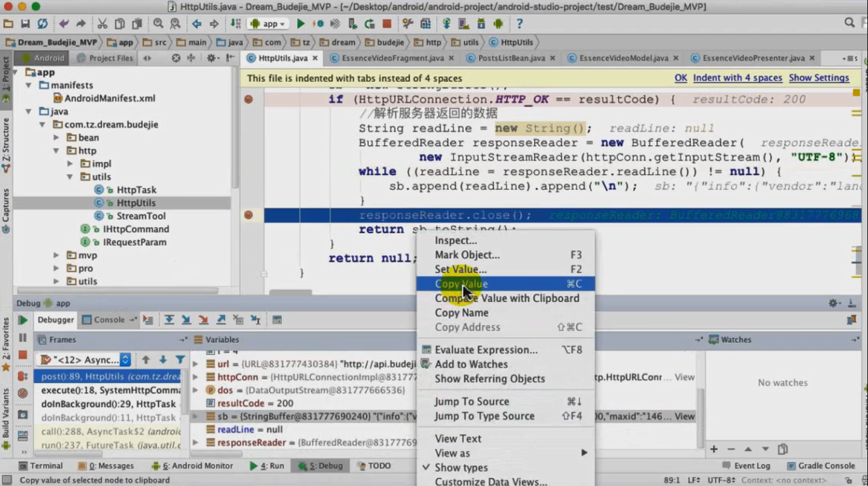Toggle breakpoint on responseReader.close line
The width and height of the screenshot is (868, 486).
tap(248, 215)
